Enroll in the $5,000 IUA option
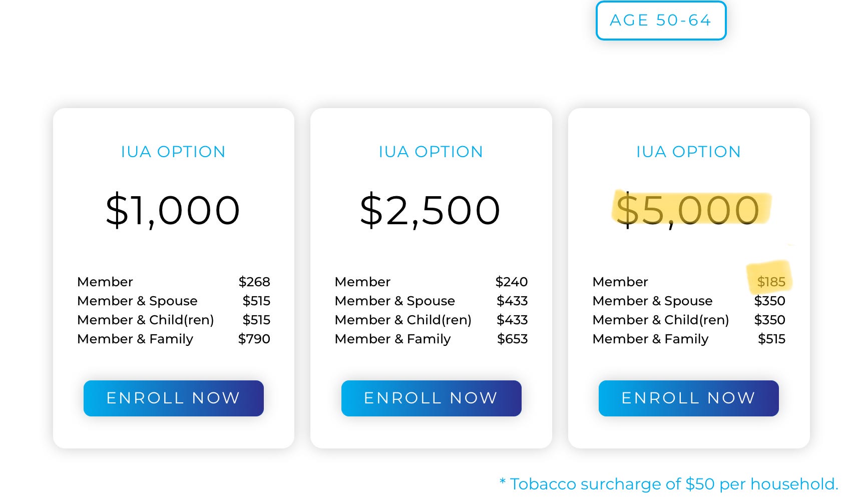 (x=689, y=398)
